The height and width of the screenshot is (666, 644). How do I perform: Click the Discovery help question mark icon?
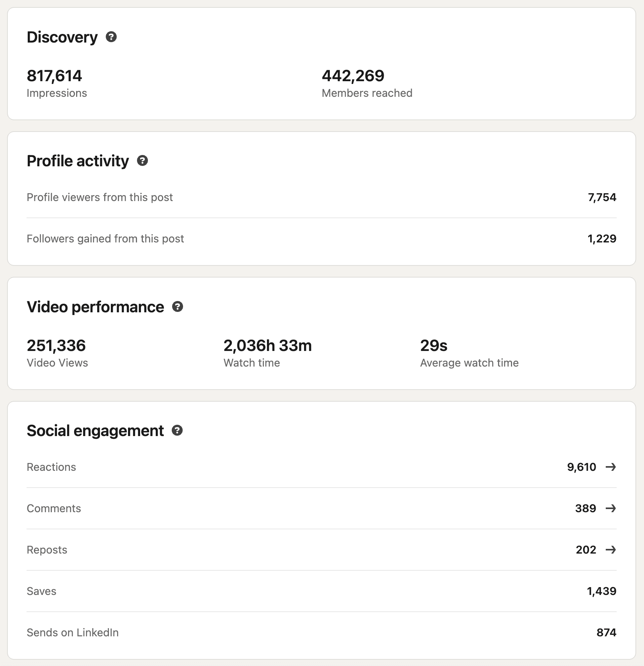(111, 37)
